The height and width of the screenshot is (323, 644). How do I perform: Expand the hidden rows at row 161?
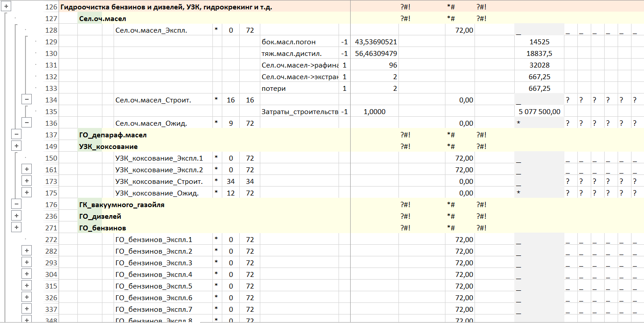(x=27, y=169)
